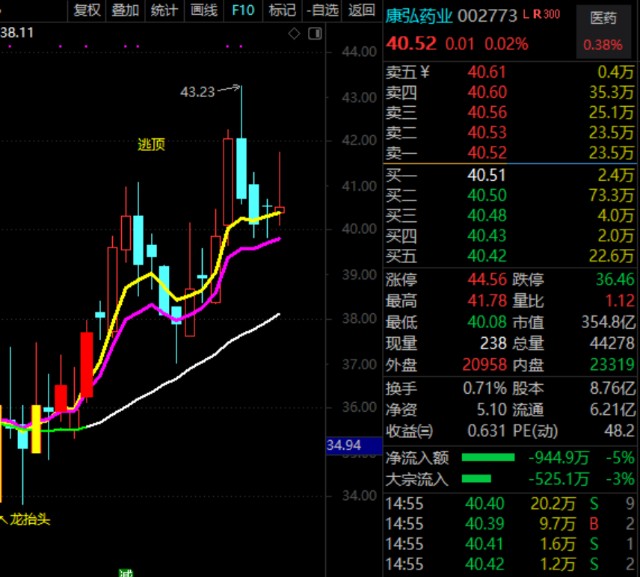This screenshot has height=577, width=640.
Task: Click the diamond icon above the chart
Action: coord(293,33)
